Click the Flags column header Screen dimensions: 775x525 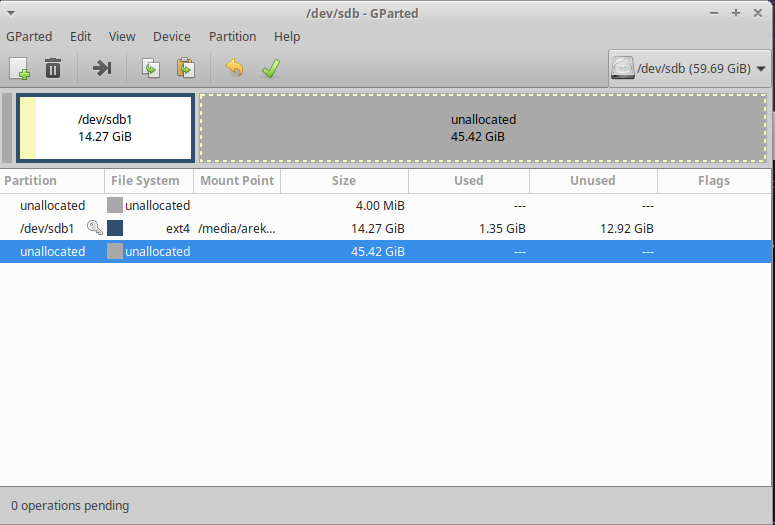pyautogui.click(x=714, y=180)
